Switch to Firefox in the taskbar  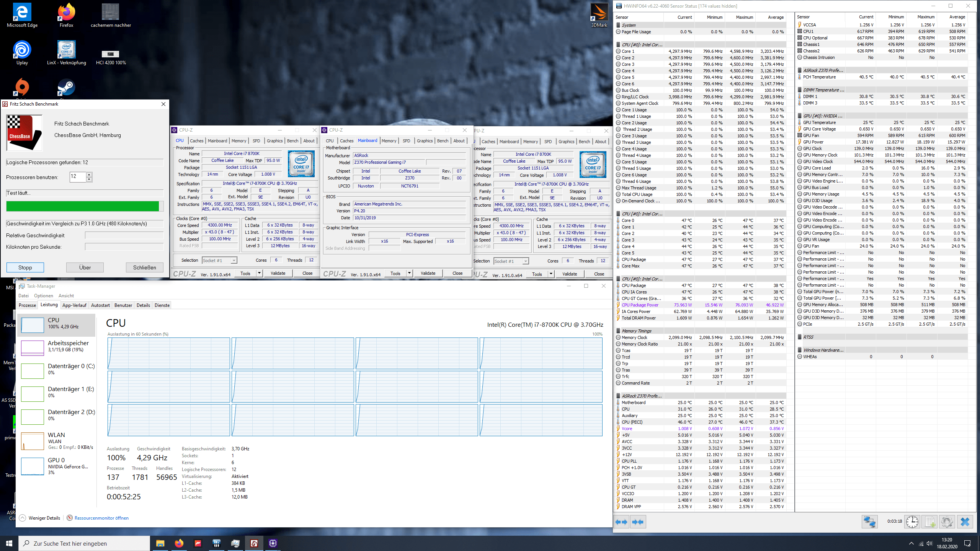(x=179, y=543)
